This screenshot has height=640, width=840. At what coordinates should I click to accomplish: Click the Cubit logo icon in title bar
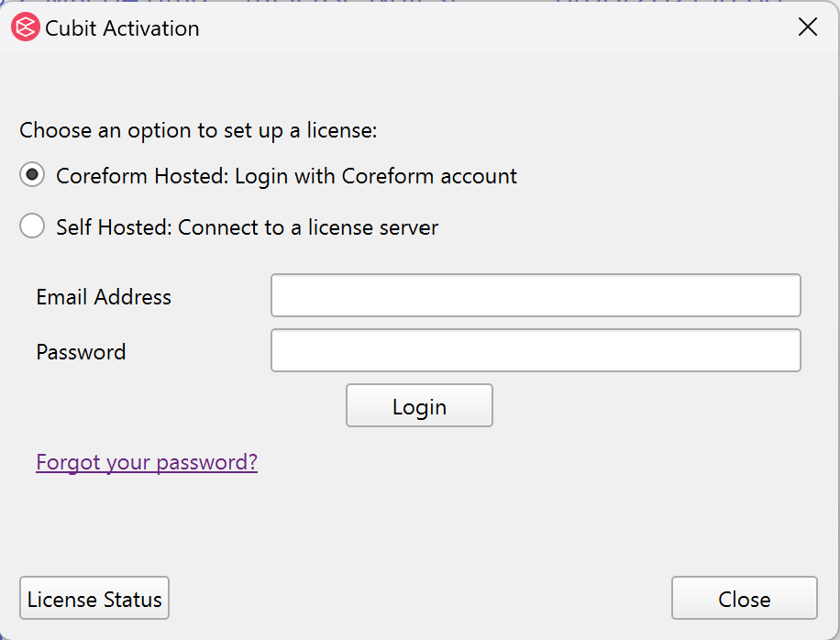pyautogui.click(x=25, y=28)
